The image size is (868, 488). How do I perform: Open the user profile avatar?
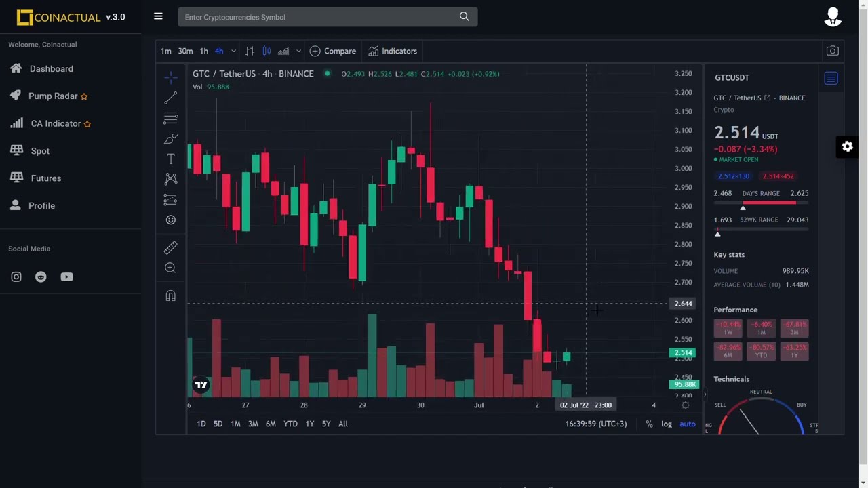tap(833, 17)
